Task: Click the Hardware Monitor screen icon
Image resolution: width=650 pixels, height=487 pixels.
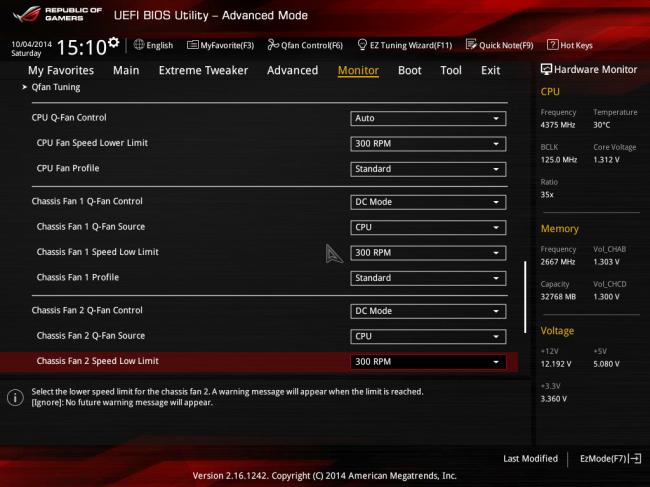Action: coord(546,70)
